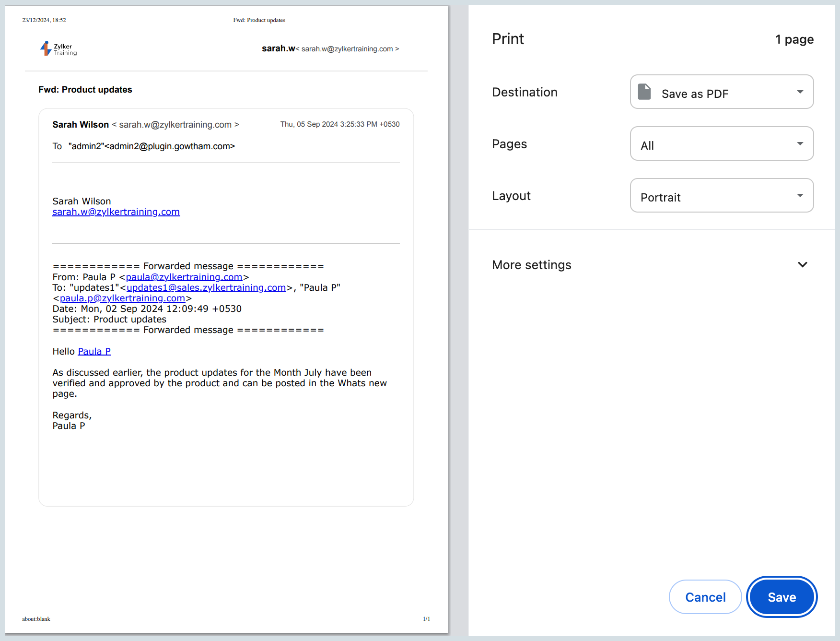
Task: Click the page indicator 1/1 in preview
Action: 426,619
